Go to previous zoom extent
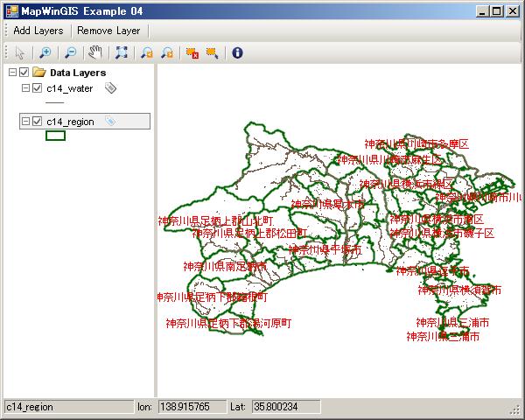525x420 pixels. coord(146,52)
